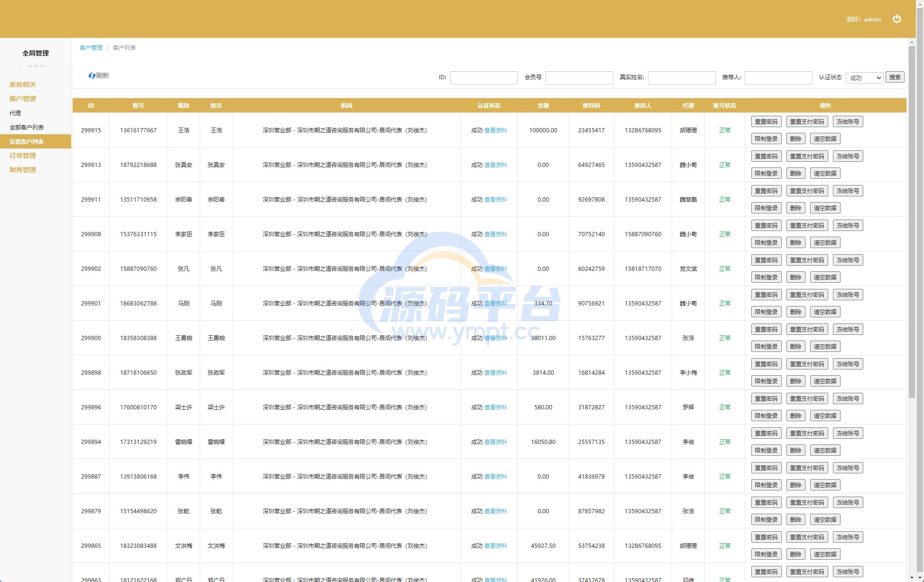Click 冻结账号 for ID 299913
924x582 pixels.
[848, 157]
